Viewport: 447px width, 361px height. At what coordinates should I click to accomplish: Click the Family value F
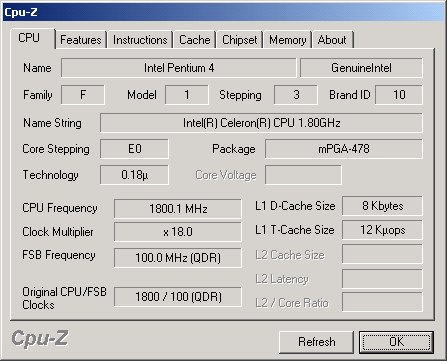(83, 95)
